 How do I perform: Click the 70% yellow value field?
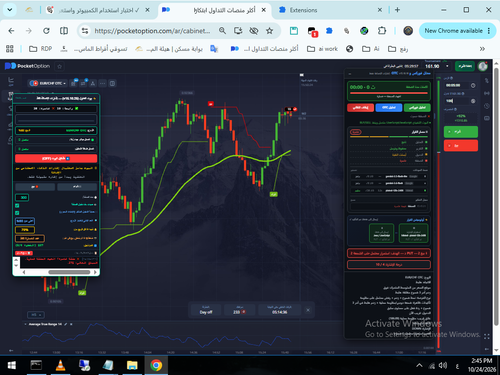pyautogui.click(x=25, y=230)
